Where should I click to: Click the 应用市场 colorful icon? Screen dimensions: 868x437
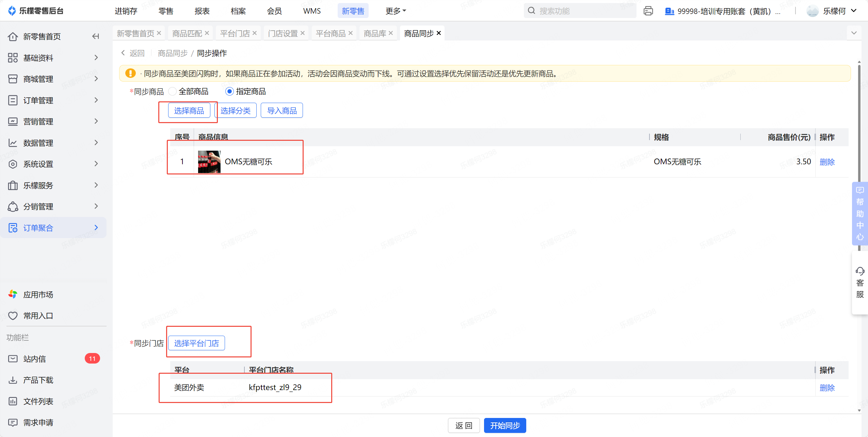13,295
